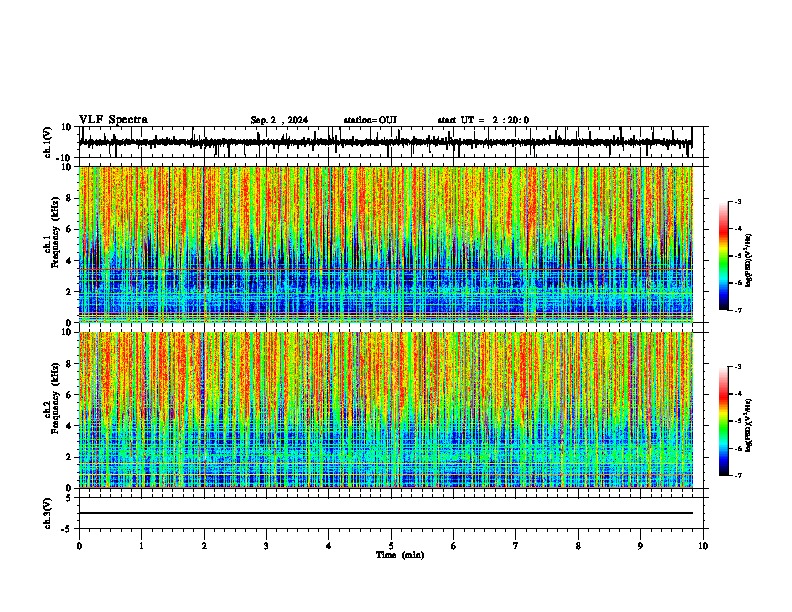The height and width of the screenshot is (612, 792).
Task: Click the "start UT = 2 :20: 0" label
Action: point(483,120)
